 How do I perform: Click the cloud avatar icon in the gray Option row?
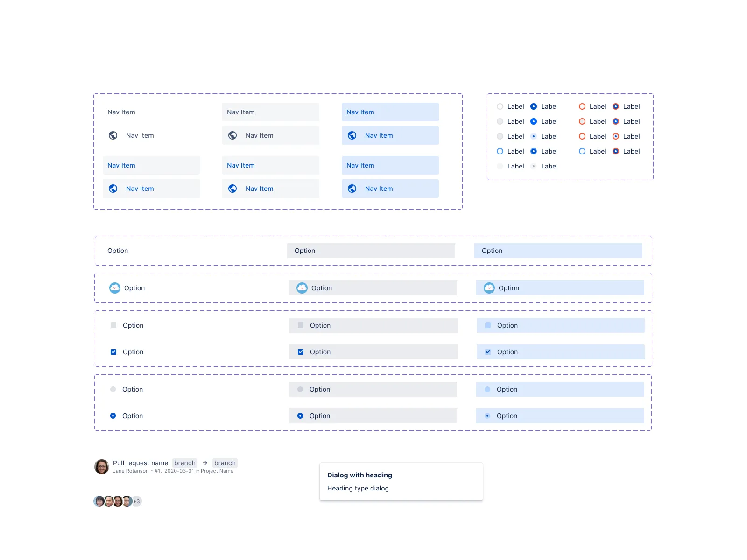302,288
